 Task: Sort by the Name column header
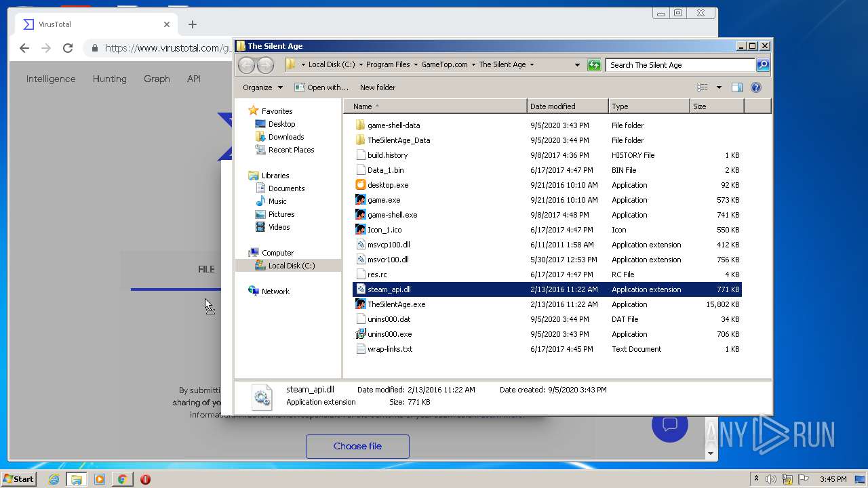(x=435, y=106)
